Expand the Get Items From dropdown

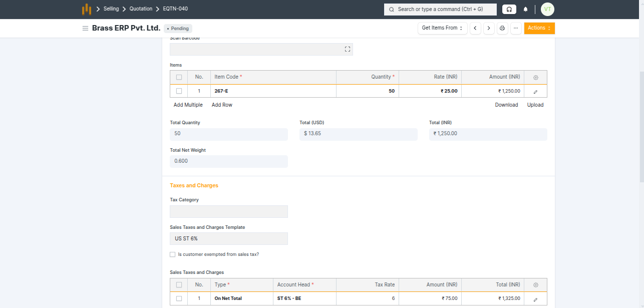[x=442, y=28]
